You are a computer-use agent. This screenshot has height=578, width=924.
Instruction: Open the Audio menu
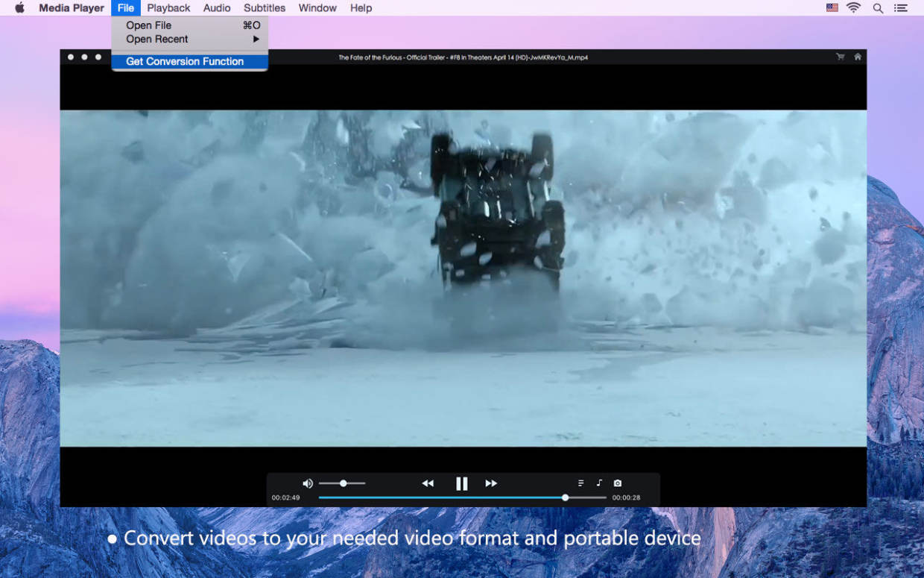(217, 8)
